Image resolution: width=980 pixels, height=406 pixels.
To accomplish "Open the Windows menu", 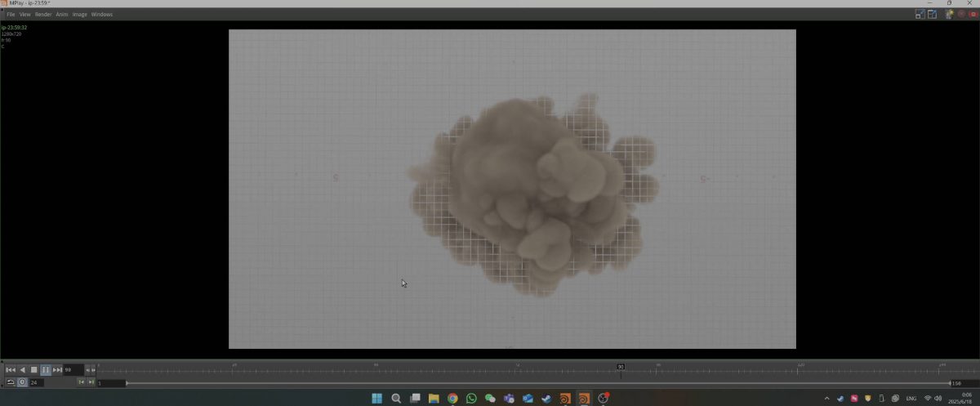I will click(102, 15).
